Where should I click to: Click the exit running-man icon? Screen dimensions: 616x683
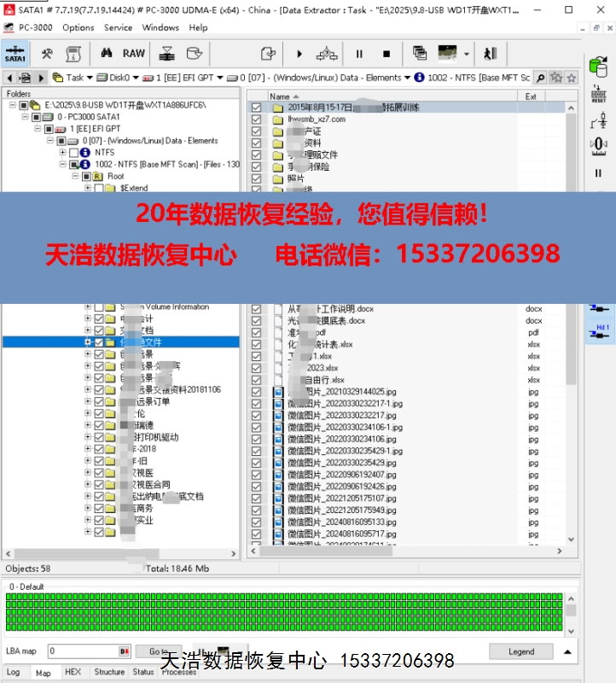[x=491, y=54]
